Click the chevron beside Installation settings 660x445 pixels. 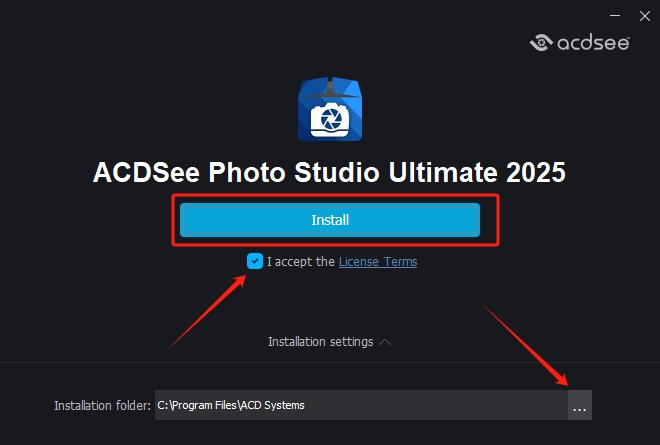pos(386,342)
